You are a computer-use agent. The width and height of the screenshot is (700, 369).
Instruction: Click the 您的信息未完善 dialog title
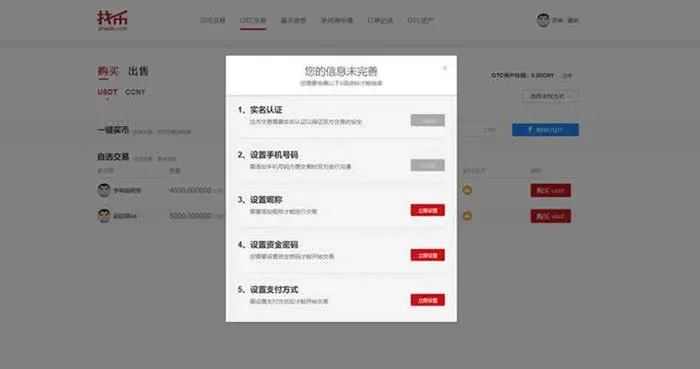[341, 71]
